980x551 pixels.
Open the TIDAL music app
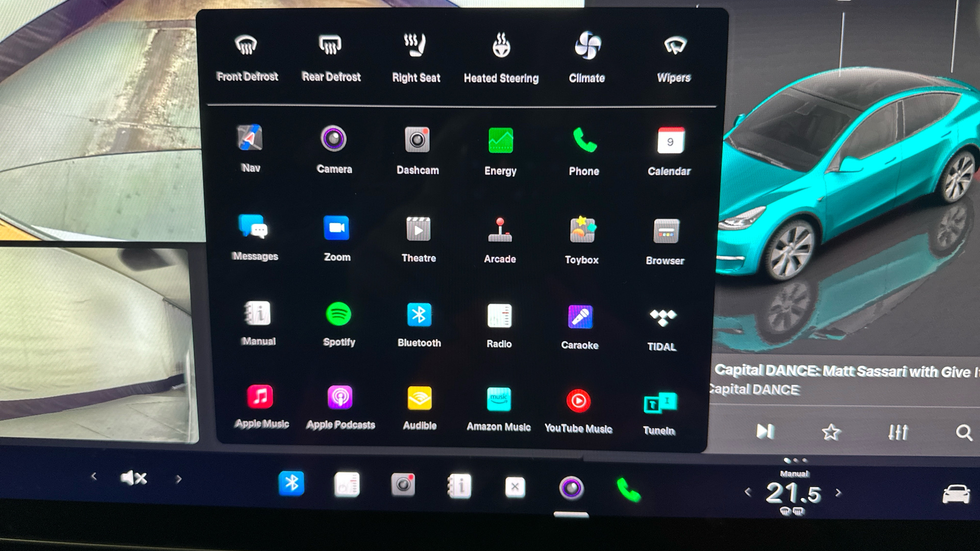pos(663,318)
